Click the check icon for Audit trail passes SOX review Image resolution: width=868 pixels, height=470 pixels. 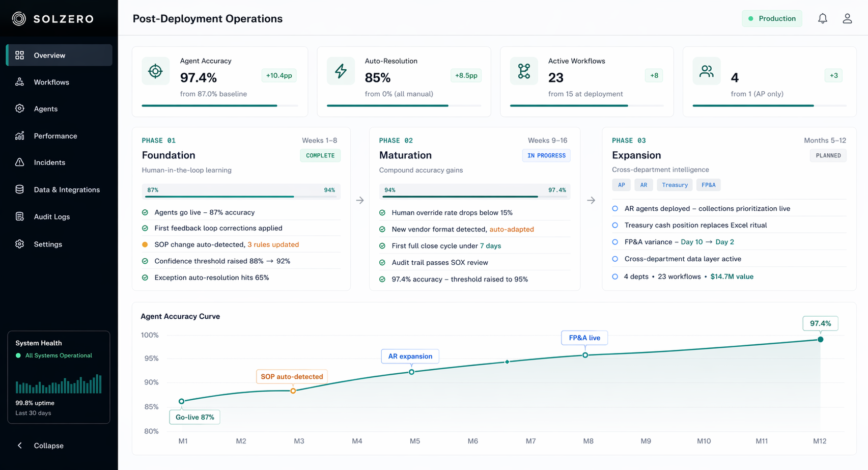[x=382, y=262]
